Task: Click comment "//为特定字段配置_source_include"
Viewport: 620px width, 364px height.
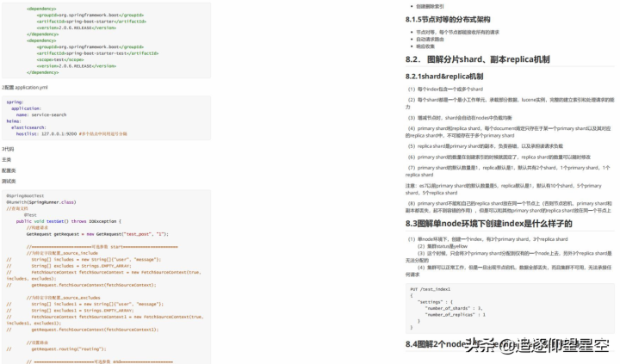Action: click(x=62, y=253)
